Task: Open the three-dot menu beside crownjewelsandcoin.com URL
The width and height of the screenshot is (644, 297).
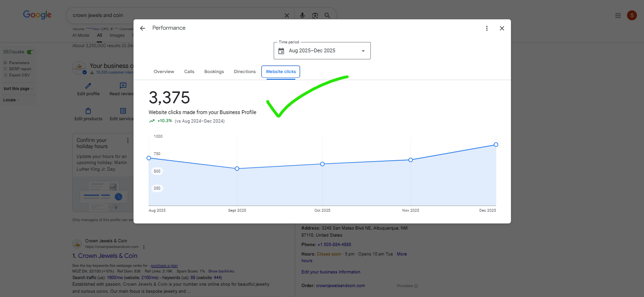Action: (x=144, y=247)
